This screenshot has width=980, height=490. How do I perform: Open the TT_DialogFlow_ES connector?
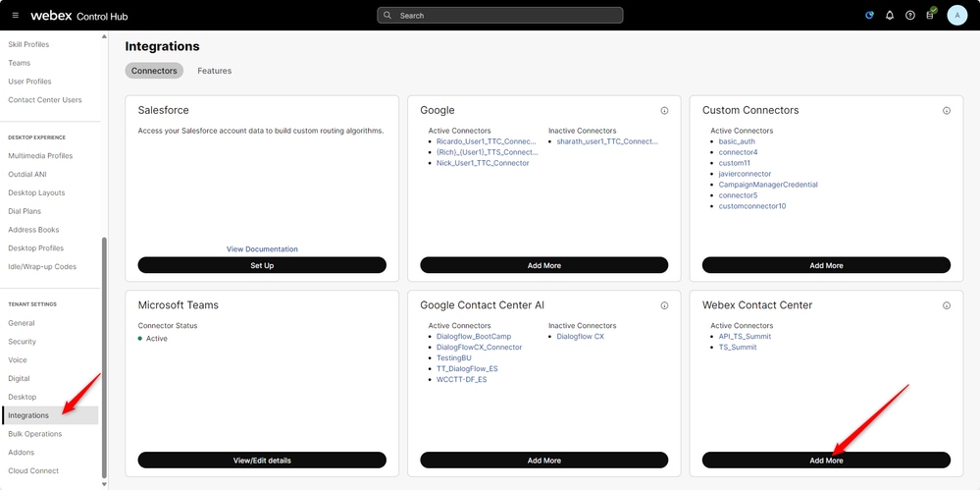click(x=467, y=368)
